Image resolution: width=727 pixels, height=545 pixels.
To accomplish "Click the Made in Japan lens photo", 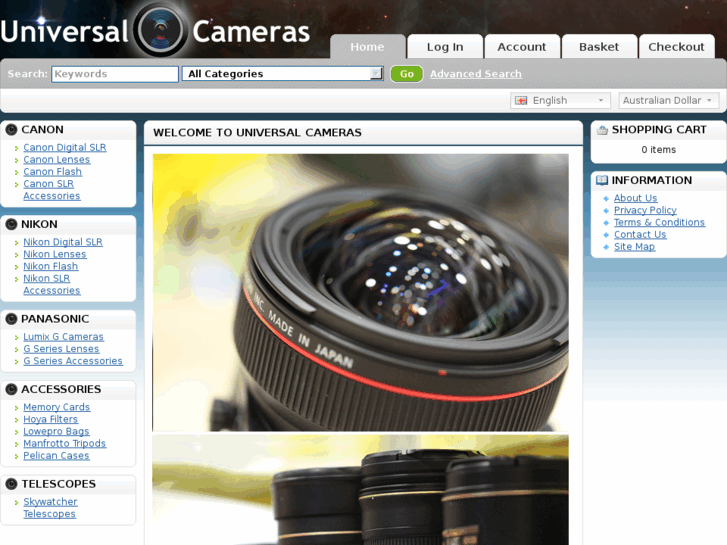I will 360,293.
